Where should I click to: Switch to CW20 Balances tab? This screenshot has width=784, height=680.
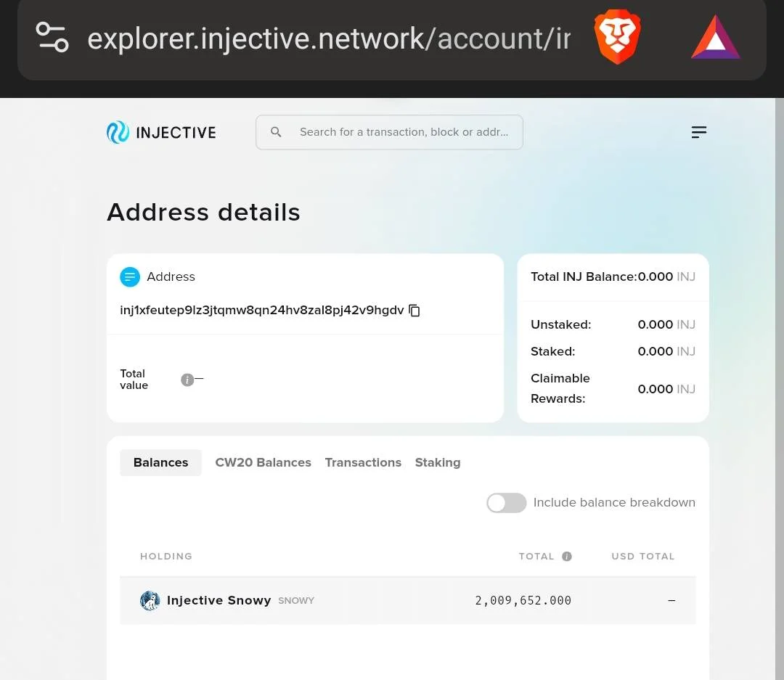tap(263, 462)
